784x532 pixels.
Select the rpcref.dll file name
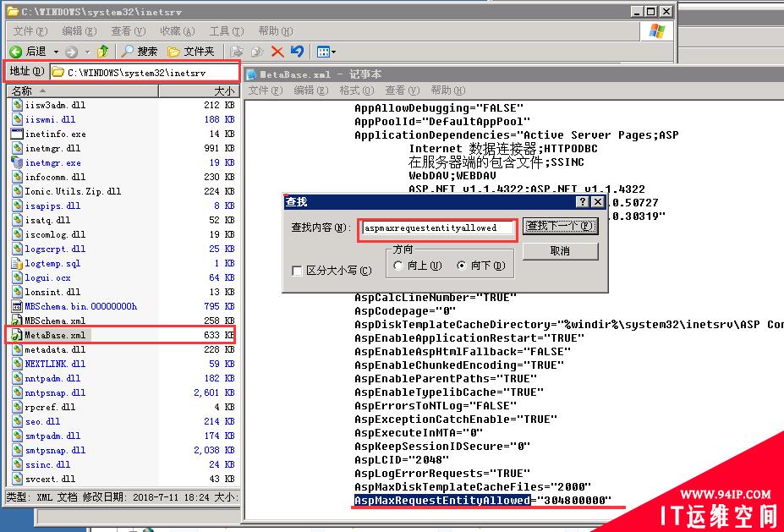[x=50, y=407]
